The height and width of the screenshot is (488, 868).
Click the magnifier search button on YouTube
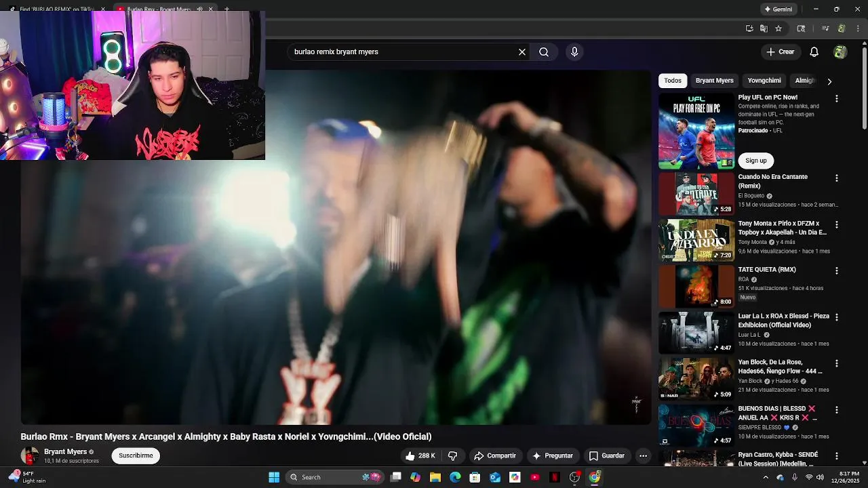544,52
